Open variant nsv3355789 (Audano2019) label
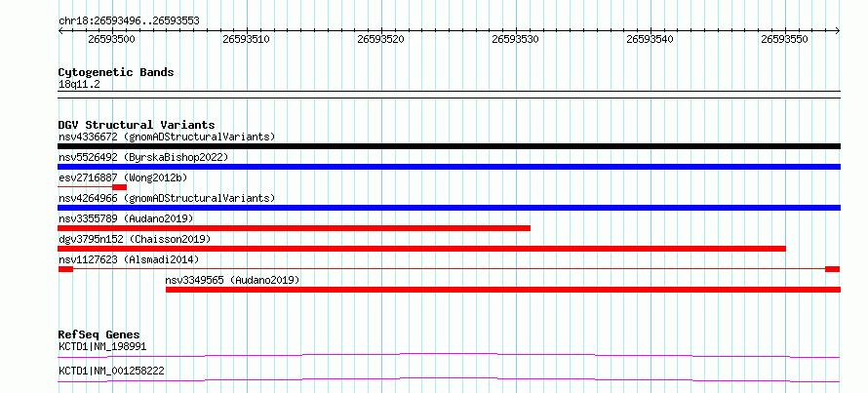 pyautogui.click(x=126, y=218)
